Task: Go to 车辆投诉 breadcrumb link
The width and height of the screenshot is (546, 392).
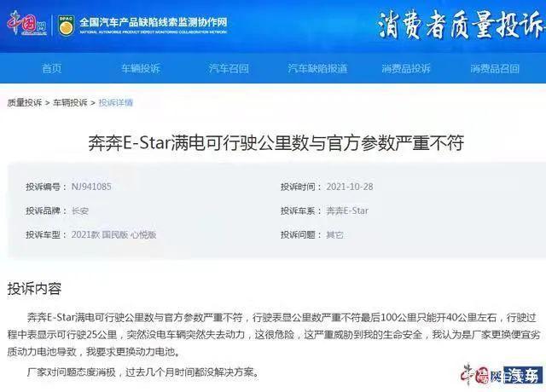Action: 70,102
